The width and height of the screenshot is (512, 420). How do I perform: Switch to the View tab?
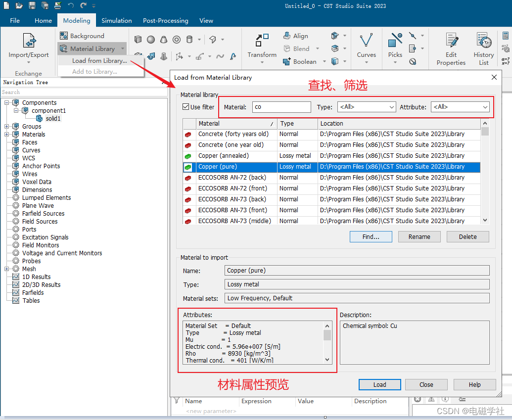pos(206,21)
